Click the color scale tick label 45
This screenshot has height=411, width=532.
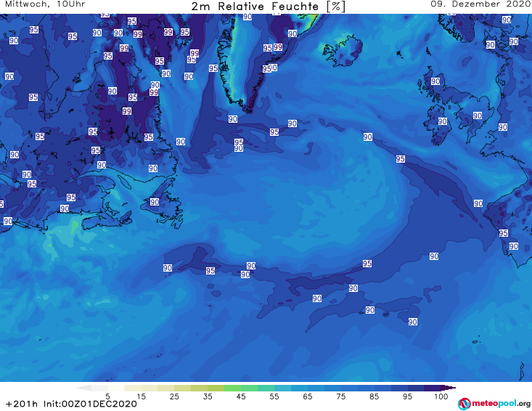pyautogui.click(x=241, y=396)
